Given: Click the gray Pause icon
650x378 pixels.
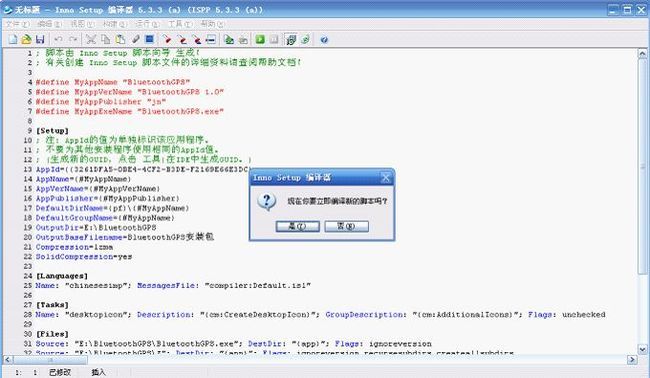Looking at the screenshot, I should point(274,40).
